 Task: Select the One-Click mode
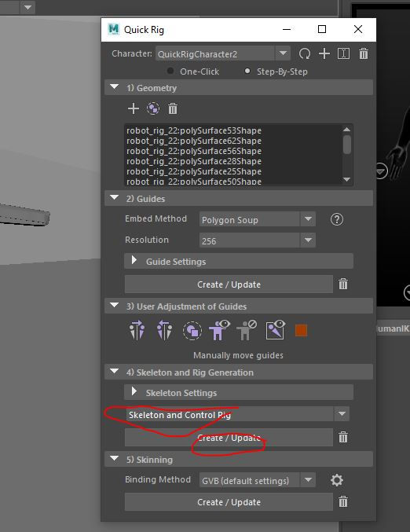tap(193, 72)
